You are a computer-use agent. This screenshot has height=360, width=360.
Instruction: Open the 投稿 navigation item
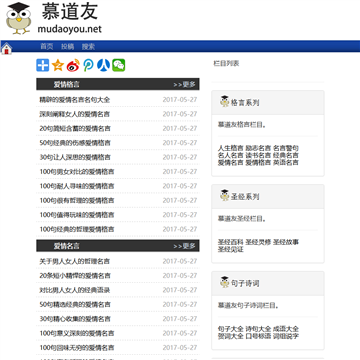coord(67,47)
